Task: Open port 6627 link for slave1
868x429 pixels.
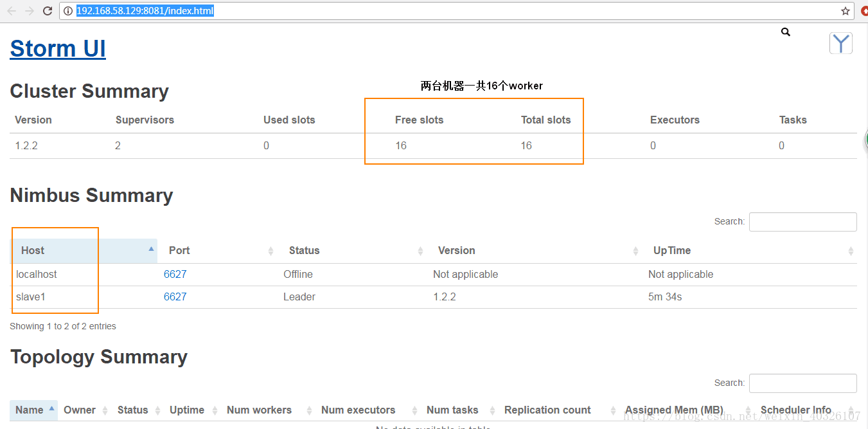Action: 175,297
